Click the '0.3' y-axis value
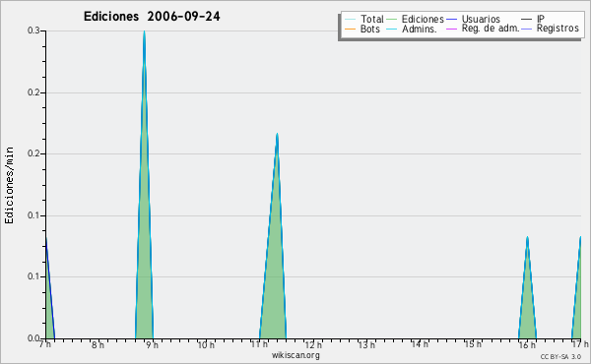 33,30
